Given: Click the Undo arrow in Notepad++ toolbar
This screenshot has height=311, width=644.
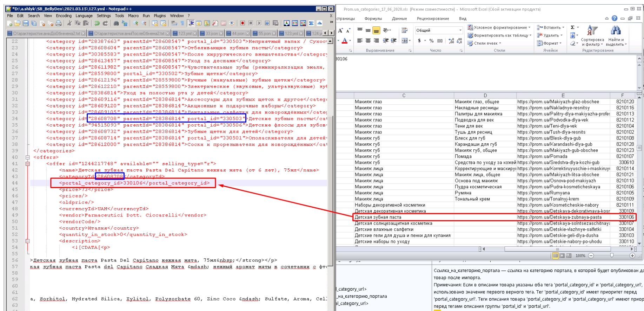Looking at the screenshot, I should tap(97, 24).
